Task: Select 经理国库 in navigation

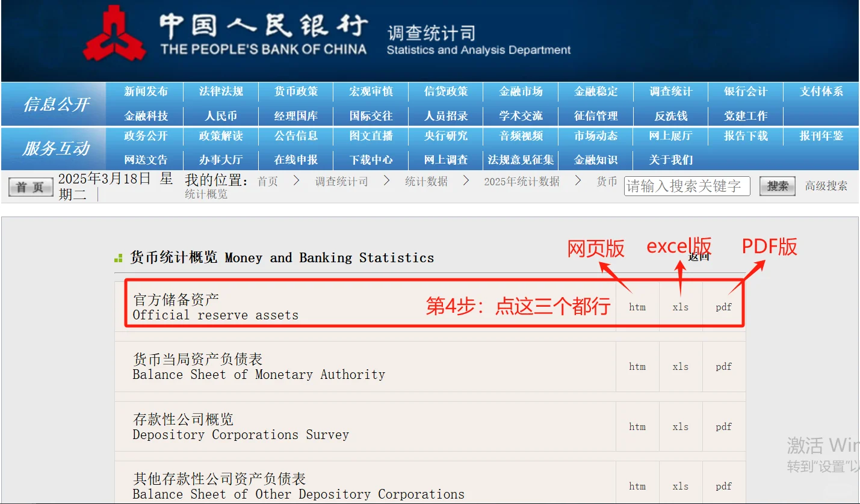Action: [x=296, y=115]
